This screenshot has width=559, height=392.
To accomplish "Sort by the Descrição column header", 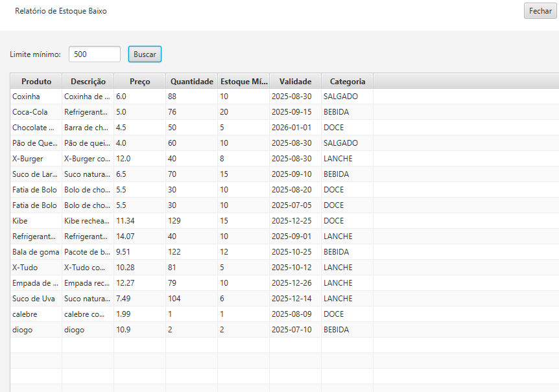I will [88, 82].
